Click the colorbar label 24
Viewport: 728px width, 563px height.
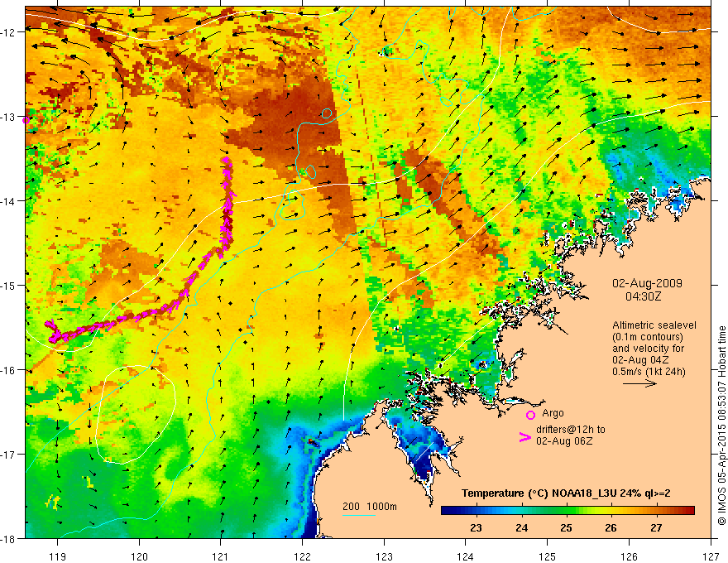(x=521, y=528)
